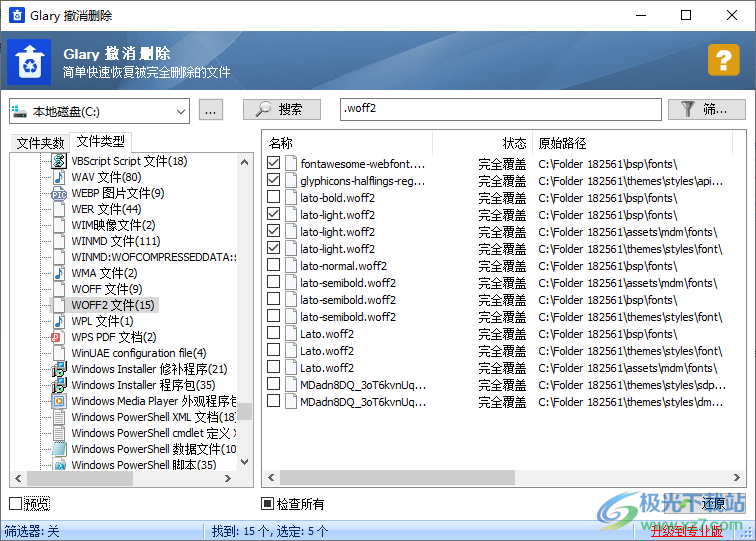The width and height of the screenshot is (756, 541).
Task: Switch to the 文件类型 tab
Action: pos(100,141)
